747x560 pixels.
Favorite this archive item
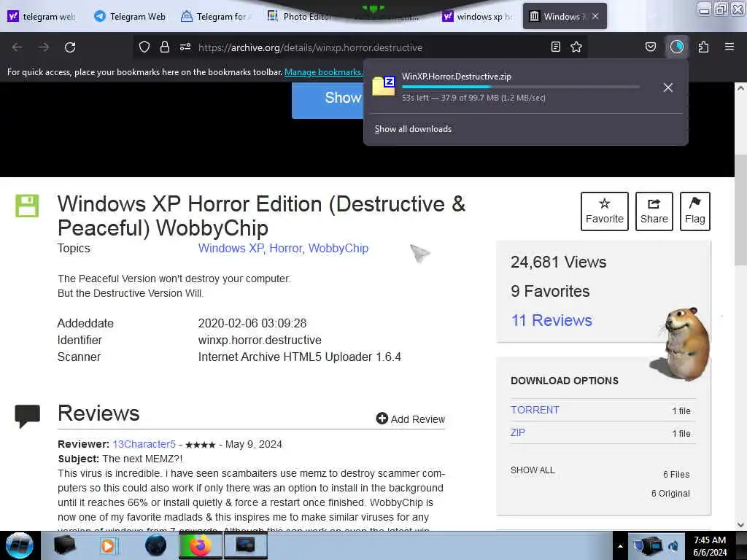click(x=605, y=211)
